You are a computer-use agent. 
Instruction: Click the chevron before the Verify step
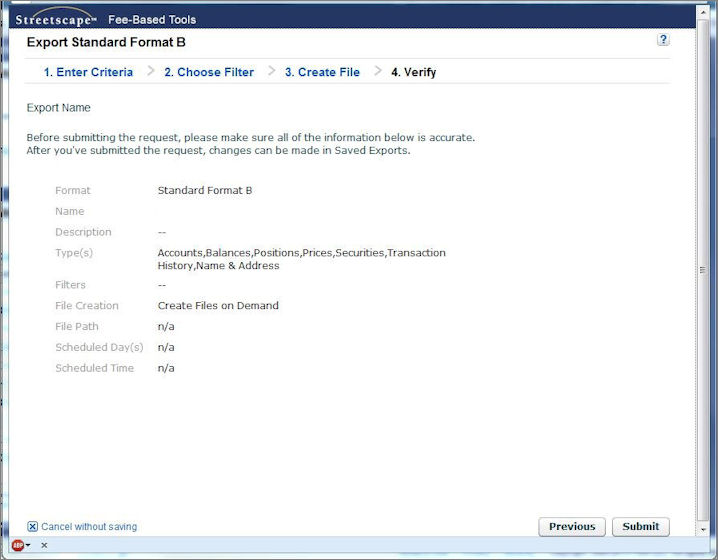pyautogui.click(x=378, y=71)
